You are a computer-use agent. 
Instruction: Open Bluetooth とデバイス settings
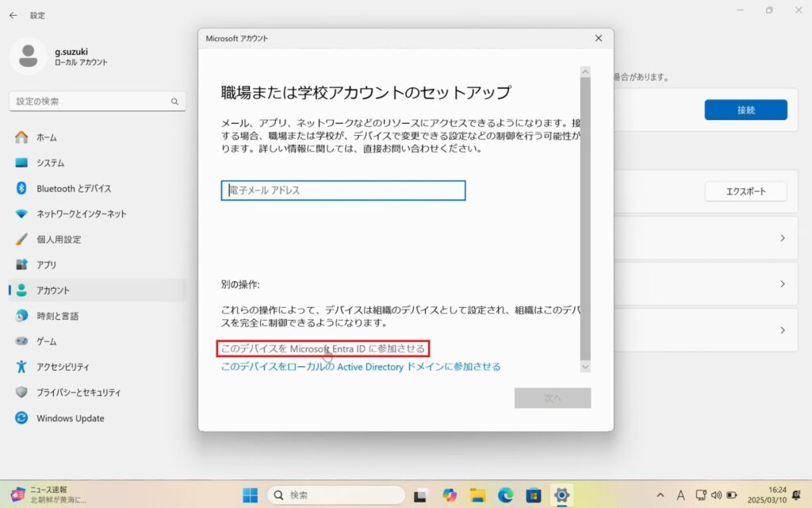(x=98, y=188)
